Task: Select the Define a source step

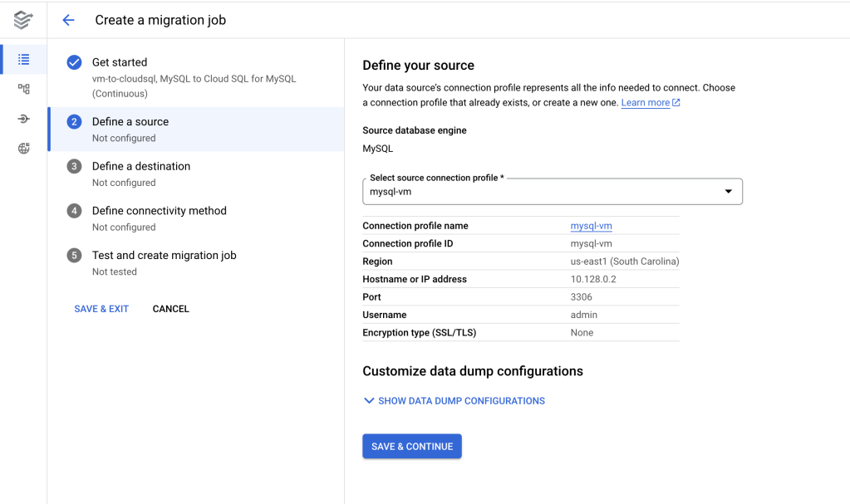Action: coord(196,129)
